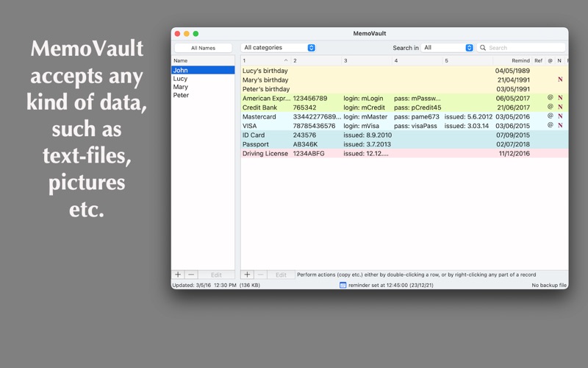Click the 1234ABFG license number cell
Image resolution: width=588 pixels, height=368 pixels.
pos(309,153)
